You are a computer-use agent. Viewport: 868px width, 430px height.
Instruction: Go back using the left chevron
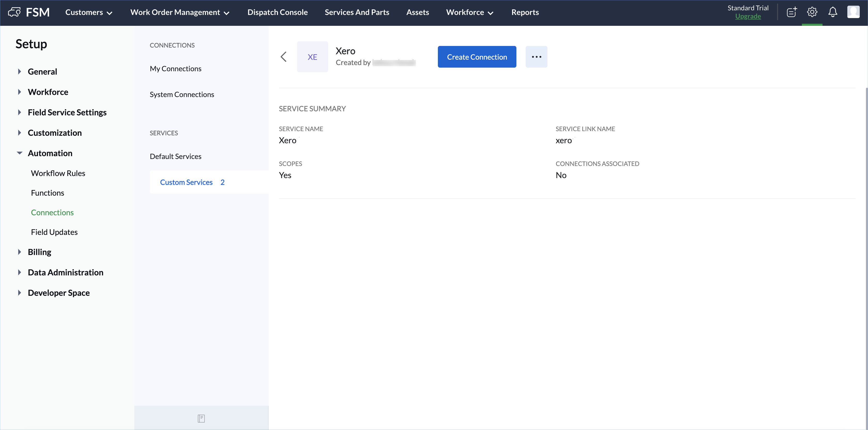click(284, 57)
